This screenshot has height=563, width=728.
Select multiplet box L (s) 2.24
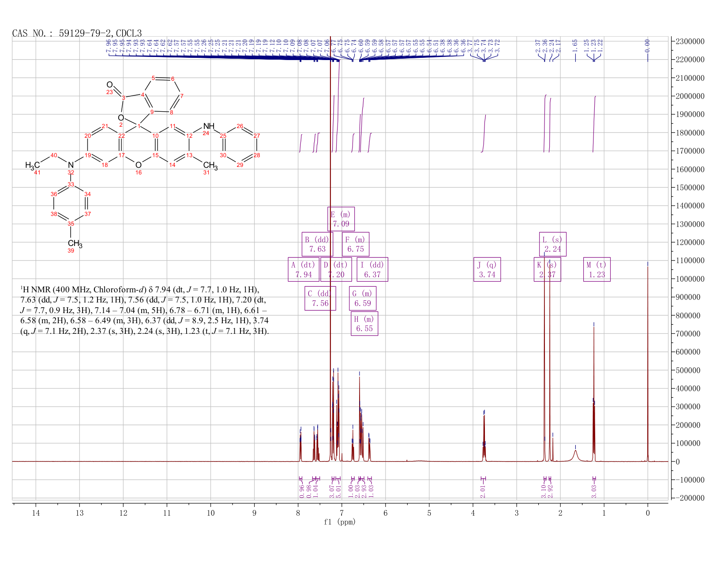[553, 244]
